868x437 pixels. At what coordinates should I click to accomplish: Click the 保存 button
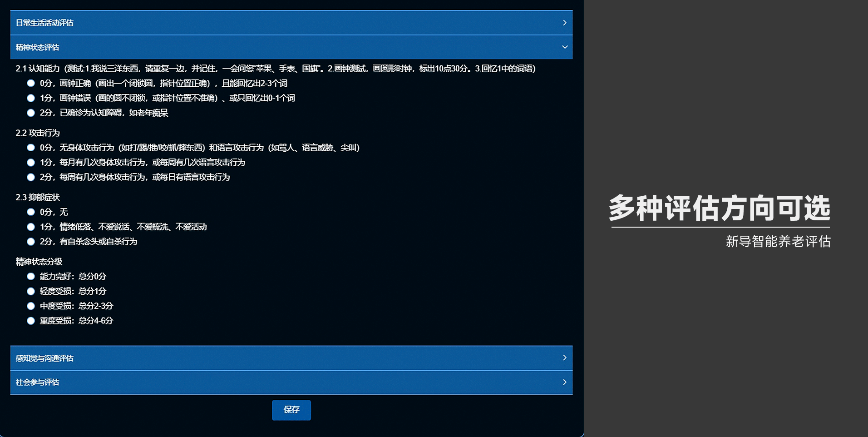291,410
